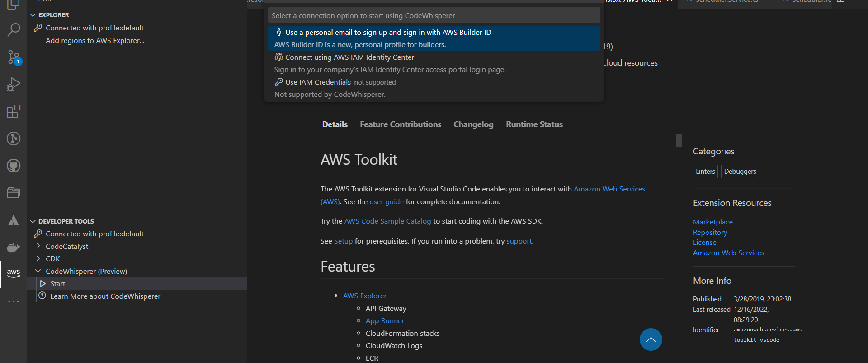Open AWS Code Sample Catalog link

click(x=387, y=221)
